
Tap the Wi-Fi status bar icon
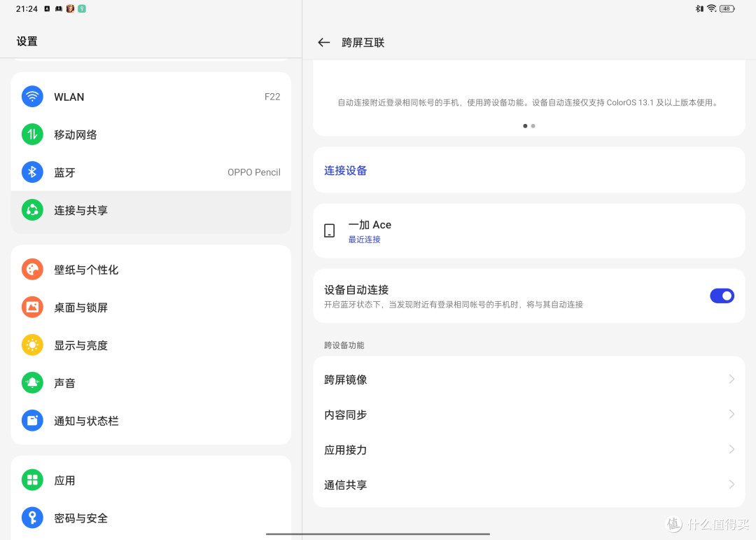point(712,8)
